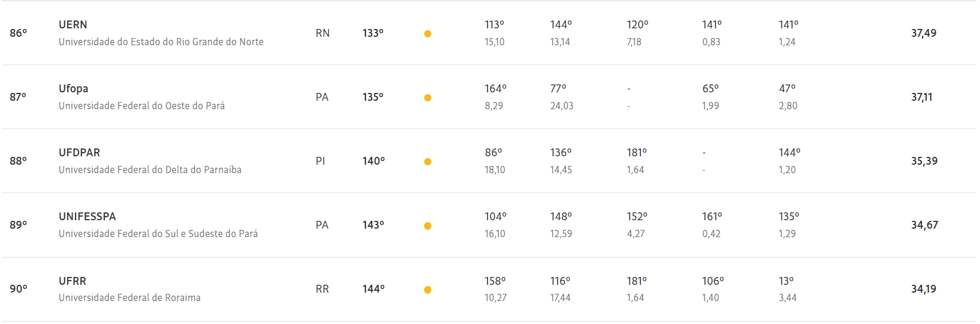
Task: Click Universidade Federal de Roraima subtitle
Action: [130, 297]
